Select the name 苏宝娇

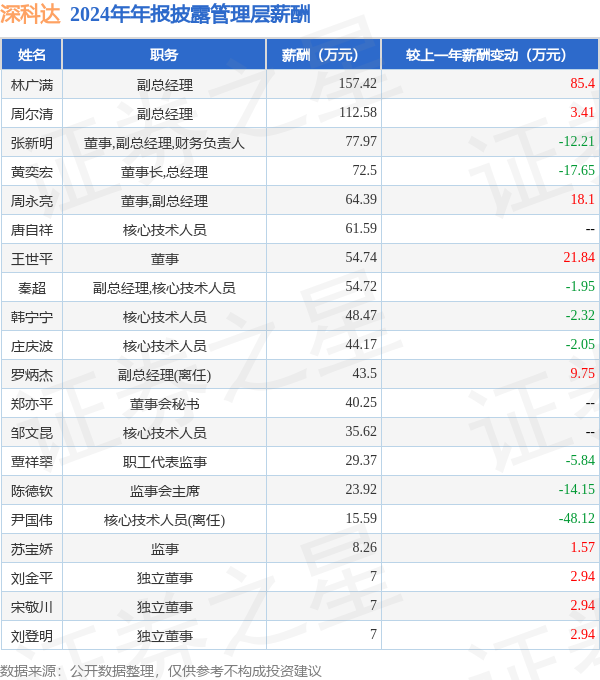click(x=32, y=549)
